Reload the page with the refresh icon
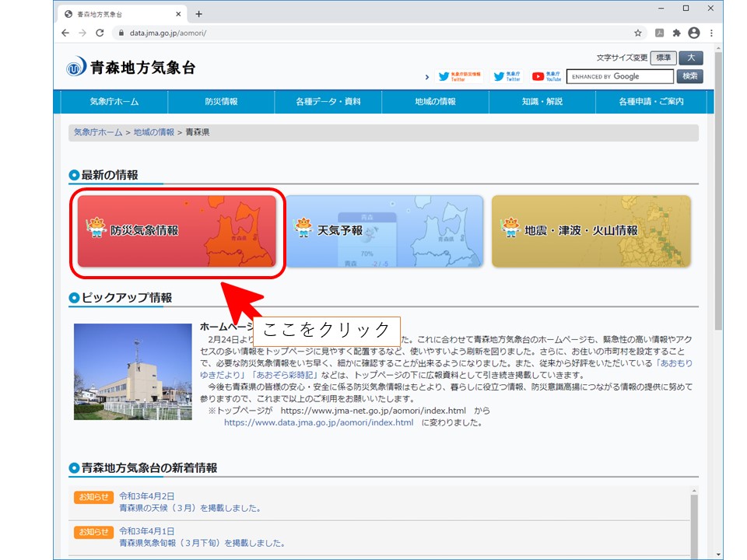The height and width of the screenshot is (560, 747). click(100, 33)
